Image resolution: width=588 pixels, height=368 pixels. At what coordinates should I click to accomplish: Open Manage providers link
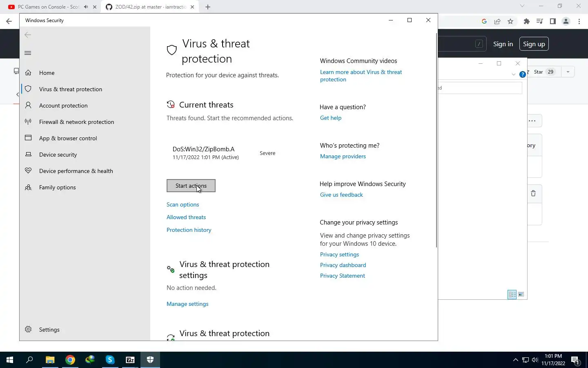pos(343,156)
